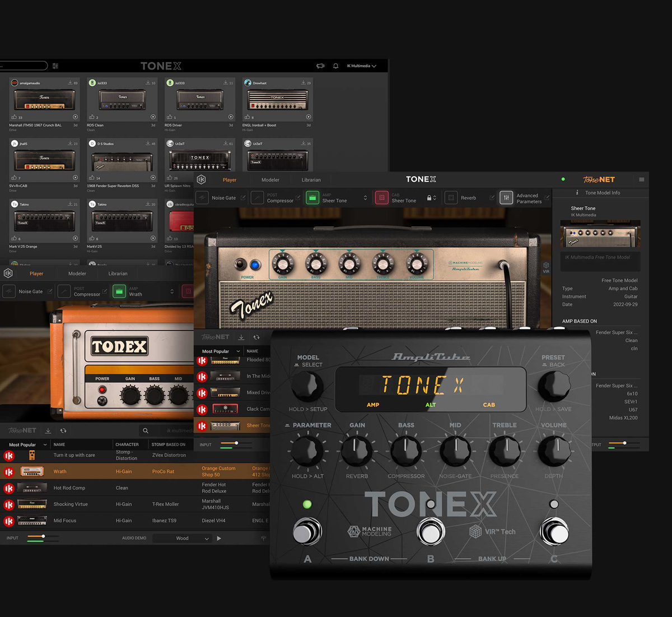Open the IK Multimedia account dropdown
Screen dimensions: 672x617
coord(361,66)
